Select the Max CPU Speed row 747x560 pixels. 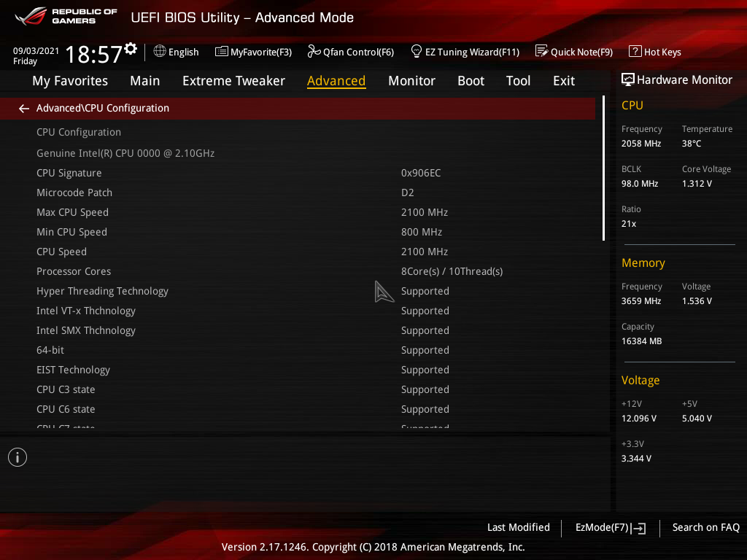298,212
